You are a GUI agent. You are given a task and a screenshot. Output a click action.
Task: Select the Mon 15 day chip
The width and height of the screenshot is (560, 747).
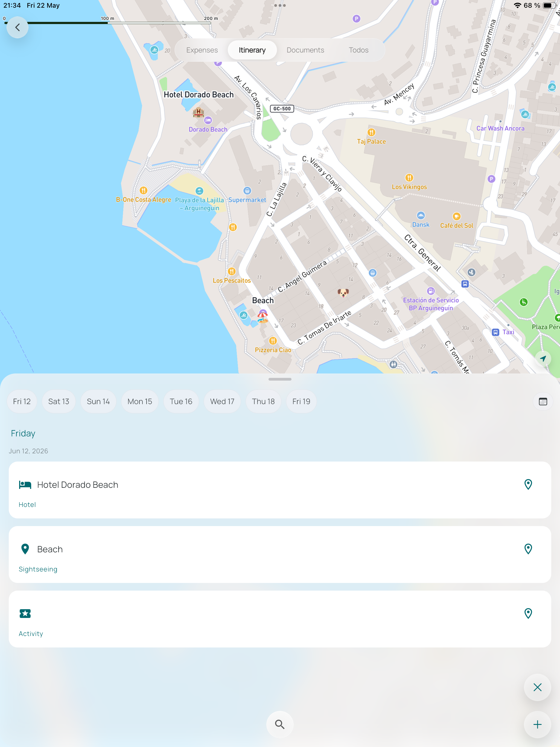pyautogui.click(x=140, y=402)
